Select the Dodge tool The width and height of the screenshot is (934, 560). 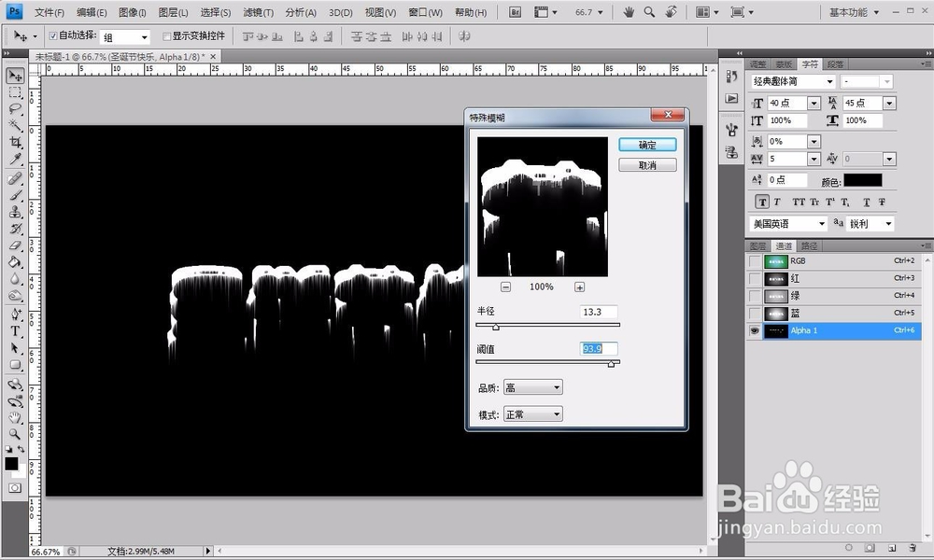(15, 295)
